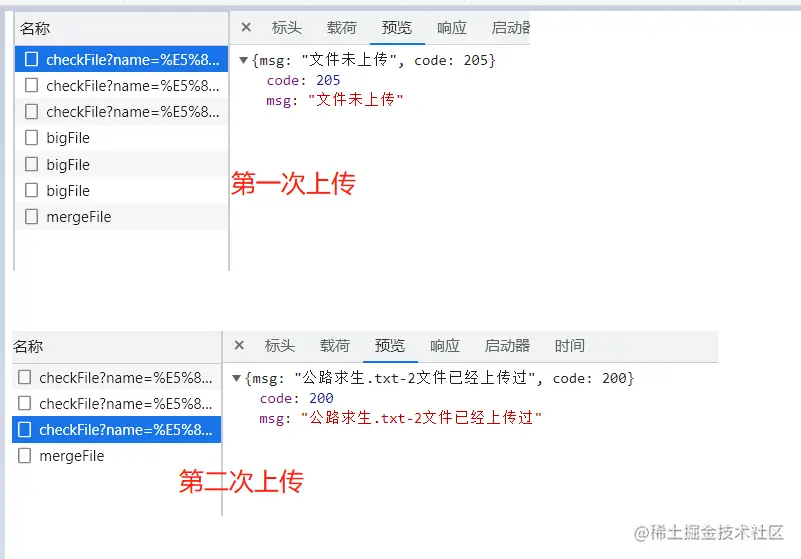801x559 pixels.
Task: Tick checkbox of highlighted checkFile row, second-upload panel
Action: pos(25,430)
